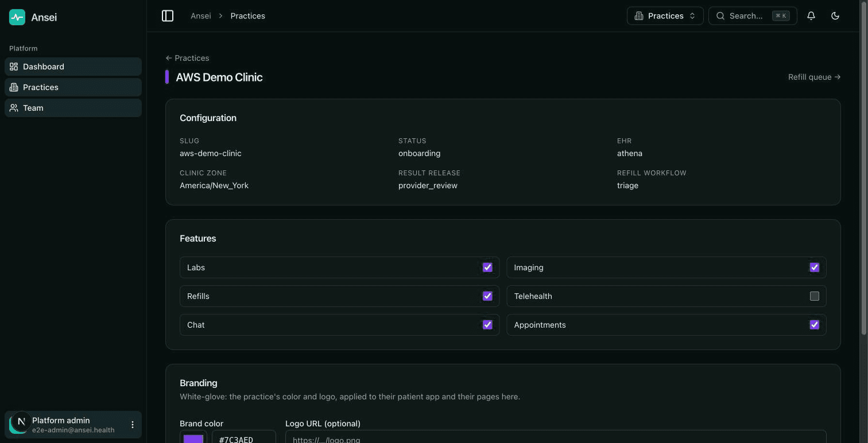Click the status value onboarding
The image size is (868, 443).
point(420,153)
